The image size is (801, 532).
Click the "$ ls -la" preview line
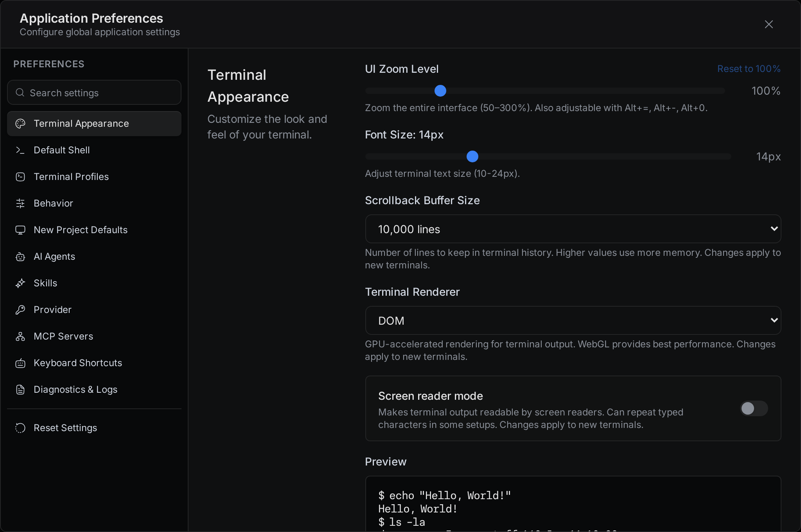(402, 522)
